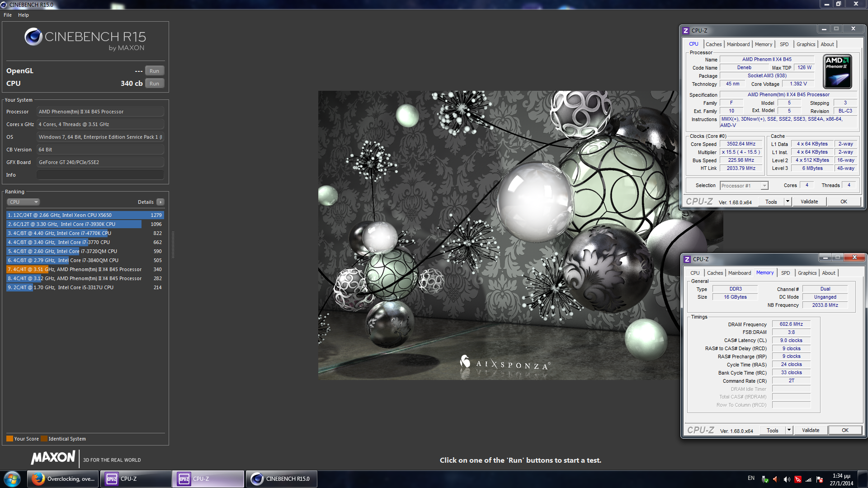The height and width of the screenshot is (488, 868).
Task: Select the Phenom II 3.51 GHz ranking entry
Action: (85, 269)
